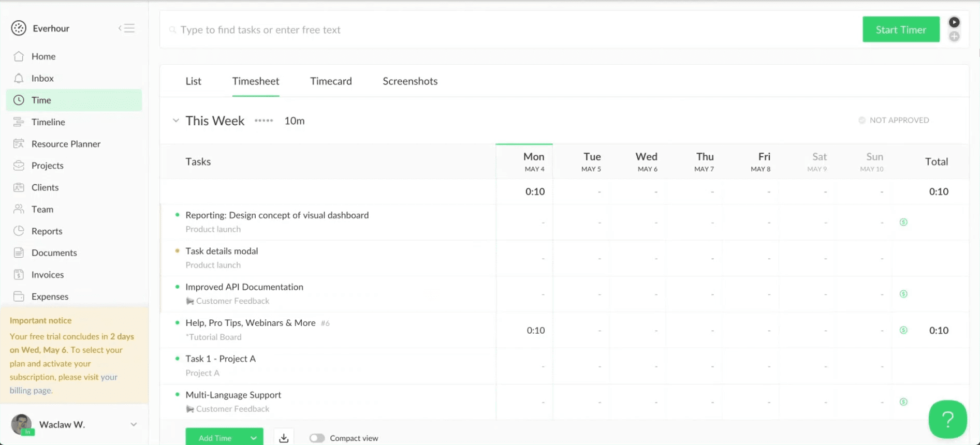Click the search field for tasks

510,30
